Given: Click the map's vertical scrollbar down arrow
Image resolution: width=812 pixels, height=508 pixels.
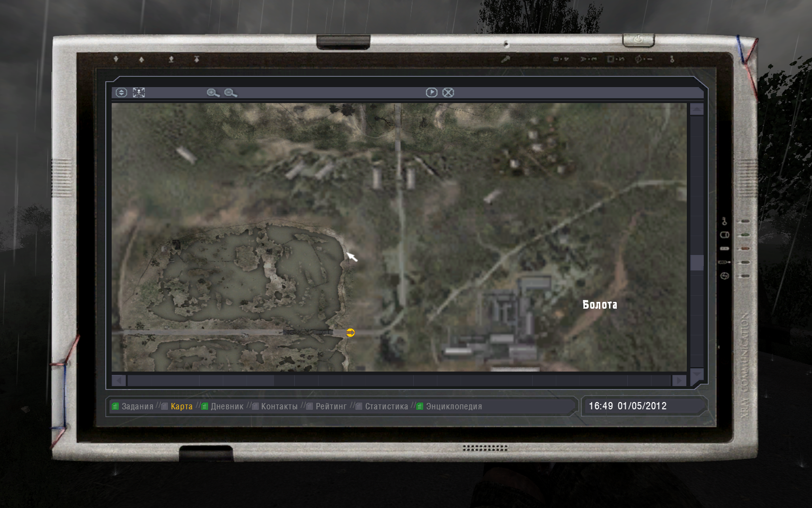Looking at the screenshot, I should [x=696, y=374].
